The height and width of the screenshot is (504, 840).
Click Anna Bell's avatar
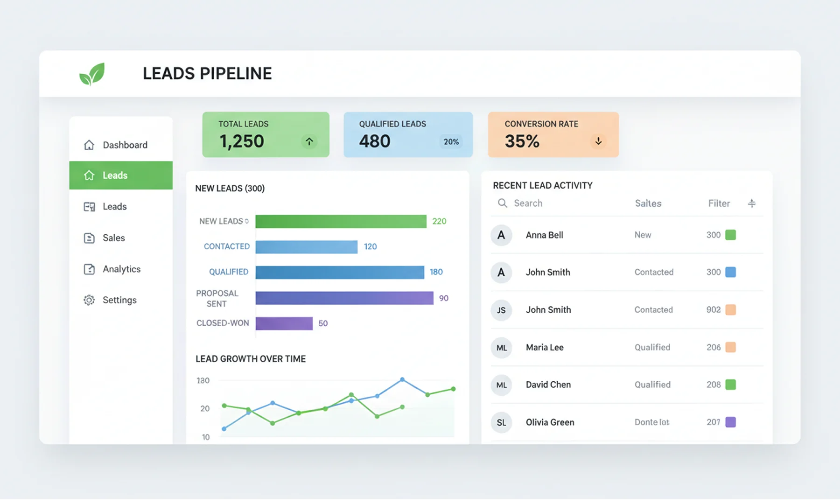coord(501,235)
